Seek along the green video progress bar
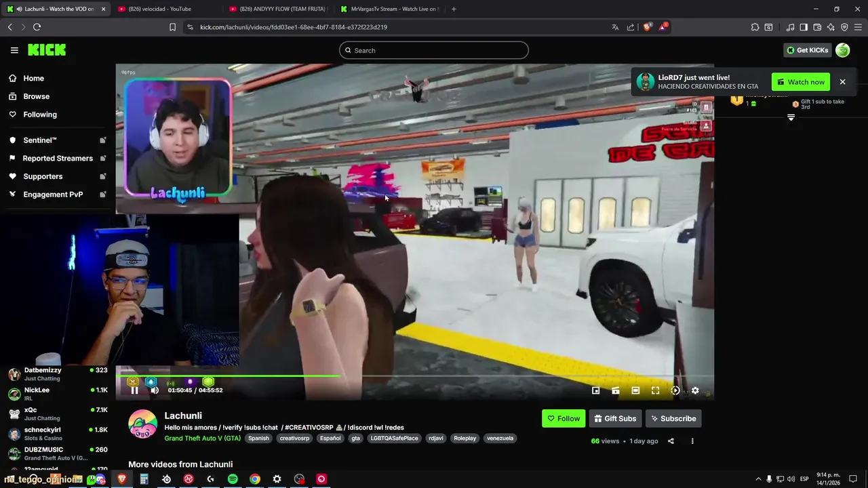 [414, 375]
